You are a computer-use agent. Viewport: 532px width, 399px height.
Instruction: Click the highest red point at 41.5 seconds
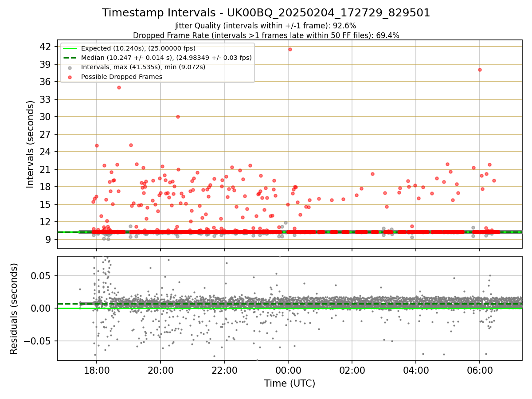[x=290, y=49]
